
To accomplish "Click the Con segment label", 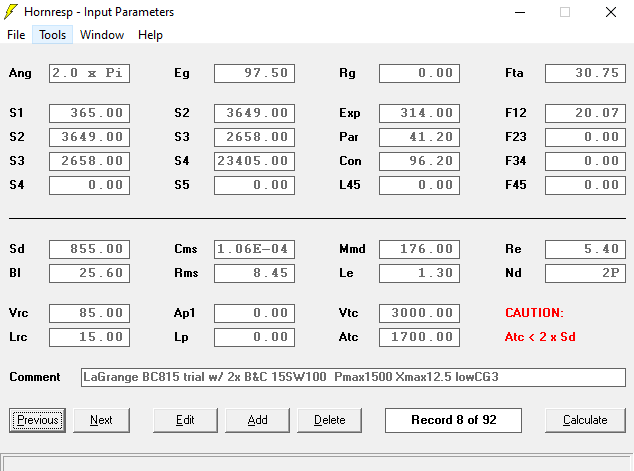I will click(350, 161).
